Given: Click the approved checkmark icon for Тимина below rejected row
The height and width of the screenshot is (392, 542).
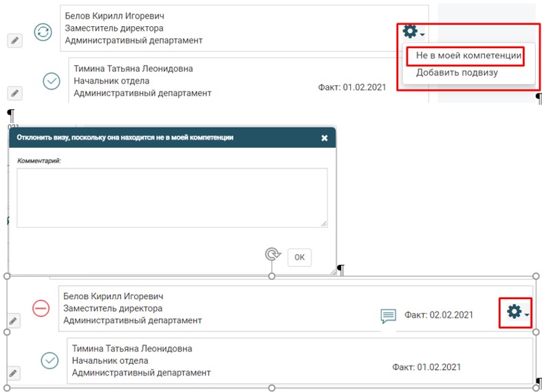Looking at the screenshot, I should click(49, 360).
